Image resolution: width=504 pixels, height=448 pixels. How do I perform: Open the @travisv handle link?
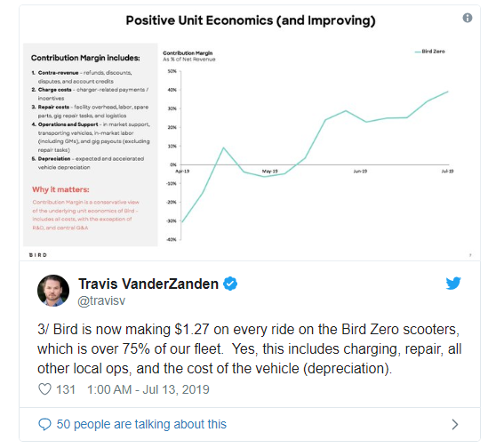click(x=101, y=300)
